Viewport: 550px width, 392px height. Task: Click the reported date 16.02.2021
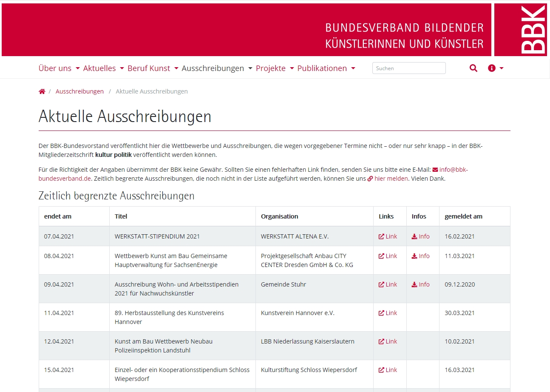click(x=460, y=236)
